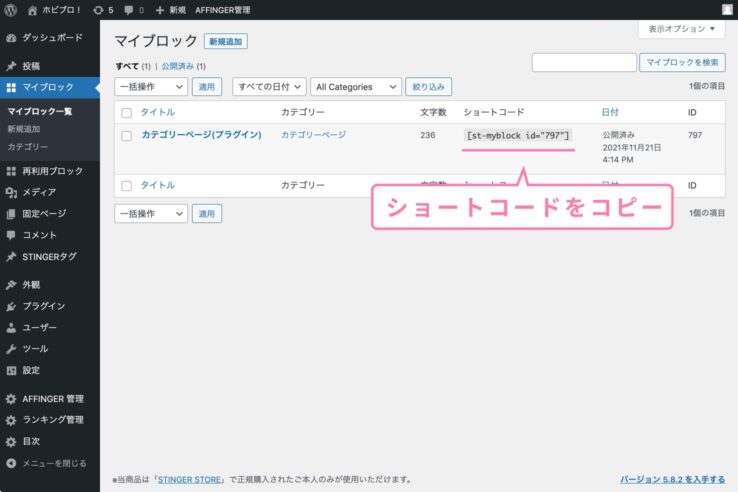
Task: Click the STINGERタグ pin icon
Action: coord(11,257)
